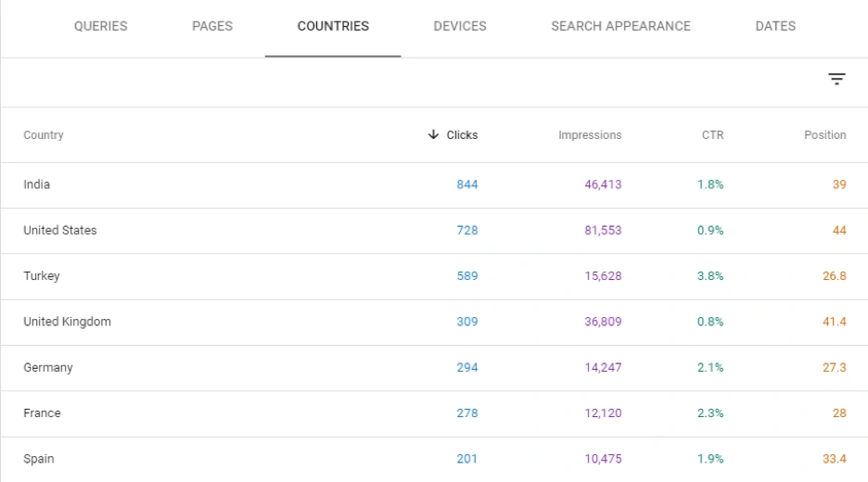Select the India row

37,184
